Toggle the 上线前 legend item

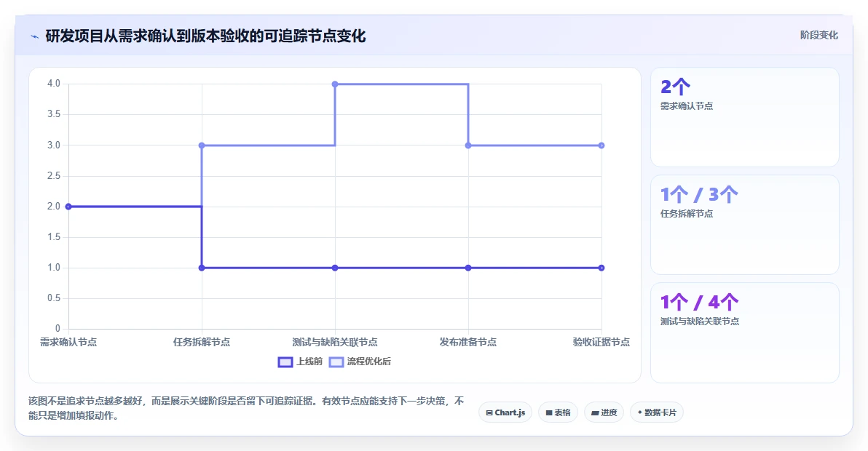point(301,362)
